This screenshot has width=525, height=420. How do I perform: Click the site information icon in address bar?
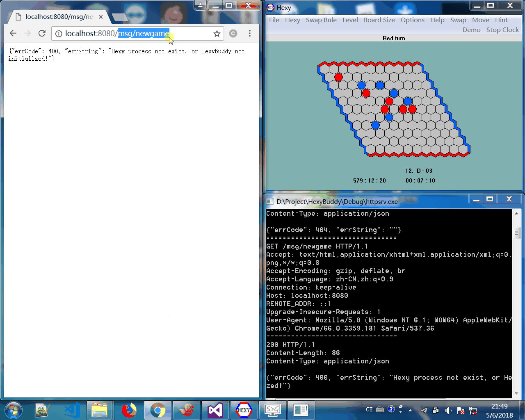pos(59,34)
